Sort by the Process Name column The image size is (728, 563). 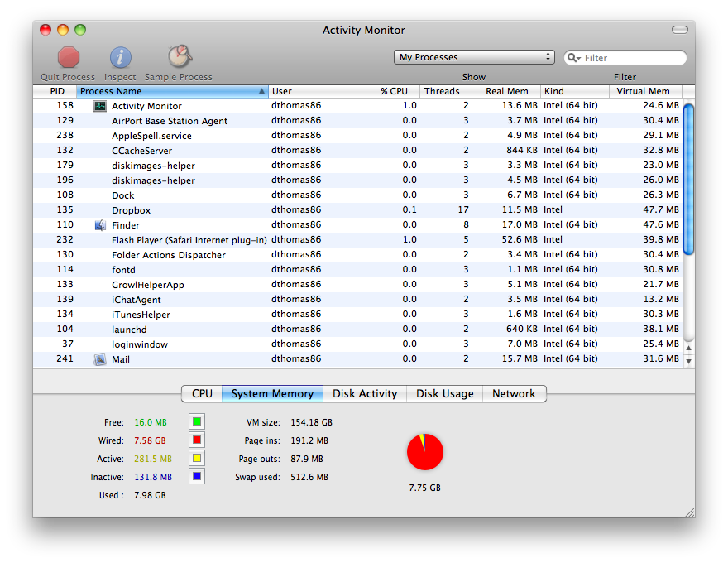tap(172, 91)
